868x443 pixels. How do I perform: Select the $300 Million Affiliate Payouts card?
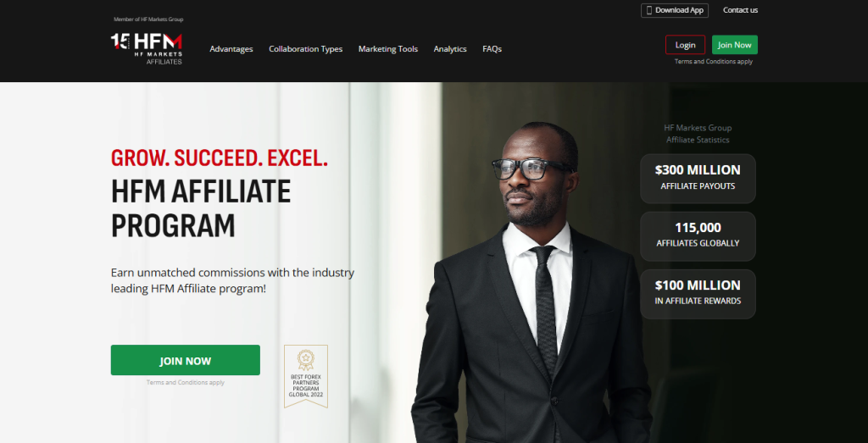click(698, 178)
